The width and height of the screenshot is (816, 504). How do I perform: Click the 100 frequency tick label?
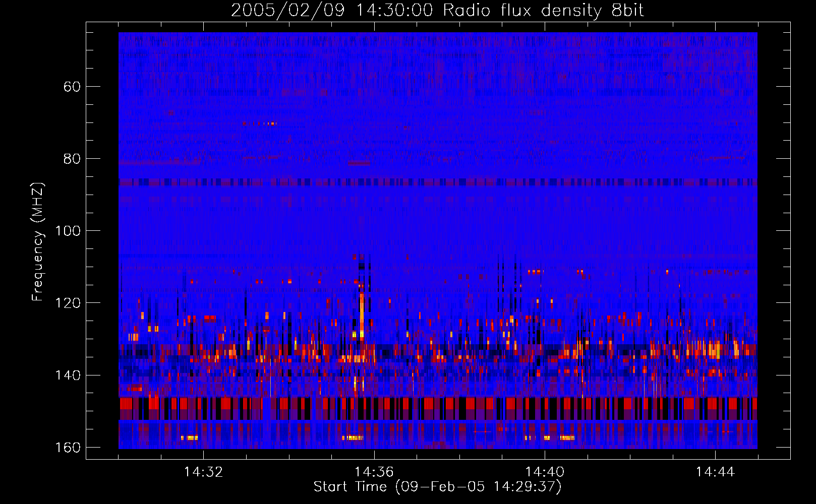pyautogui.click(x=67, y=231)
